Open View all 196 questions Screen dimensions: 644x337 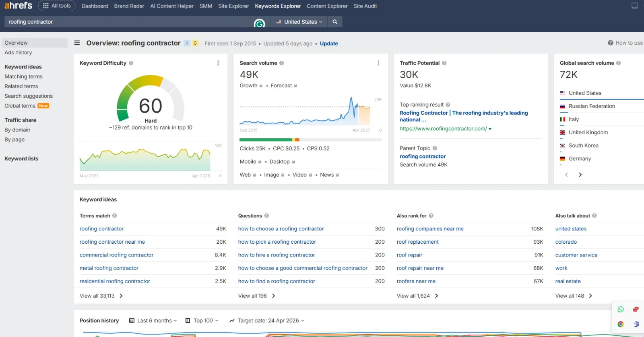(257, 296)
